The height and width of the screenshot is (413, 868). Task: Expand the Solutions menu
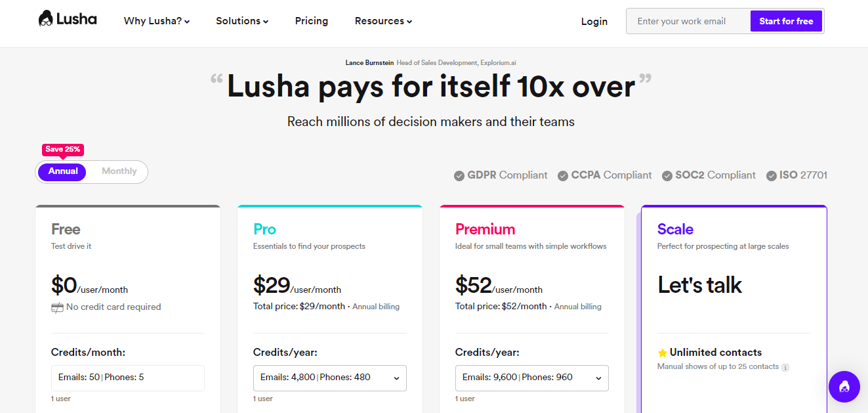[x=241, y=21]
